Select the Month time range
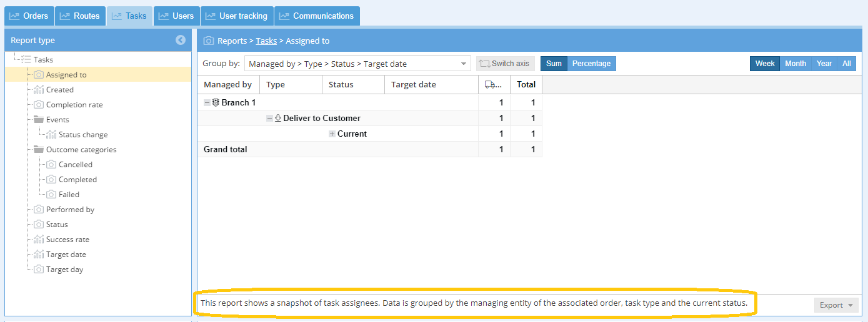 795,64
